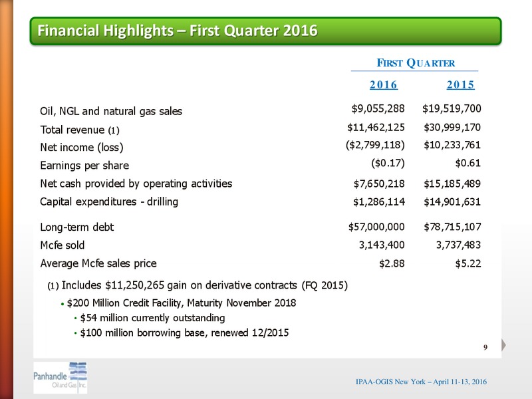Click the Financial Highlights title banner
Viewport: 532px width, 399px height.
coord(265,31)
